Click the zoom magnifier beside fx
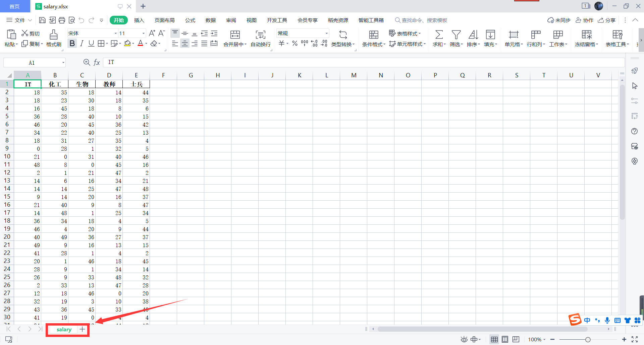 (87, 62)
